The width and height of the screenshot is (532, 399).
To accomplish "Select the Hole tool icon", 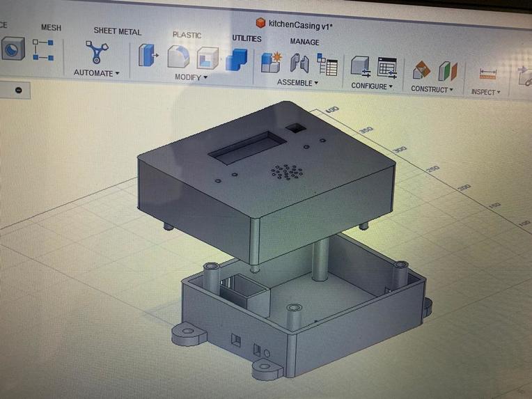I will pyautogui.click(x=13, y=49).
